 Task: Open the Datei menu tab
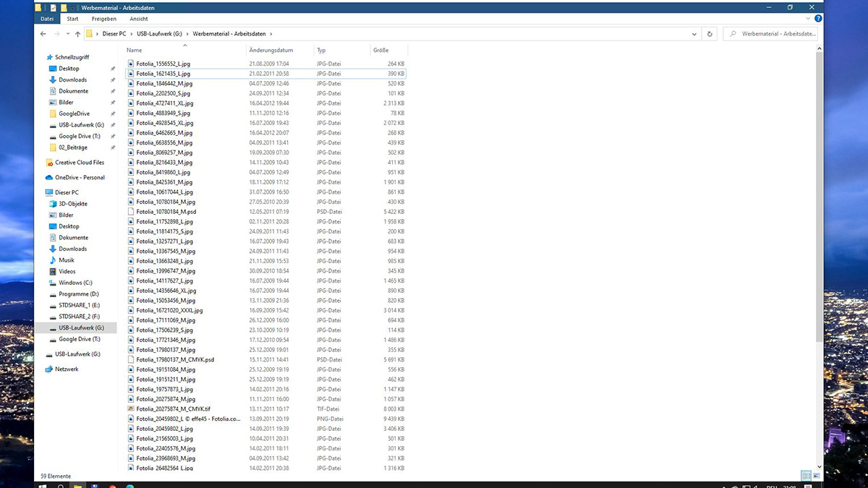[x=46, y=19]
